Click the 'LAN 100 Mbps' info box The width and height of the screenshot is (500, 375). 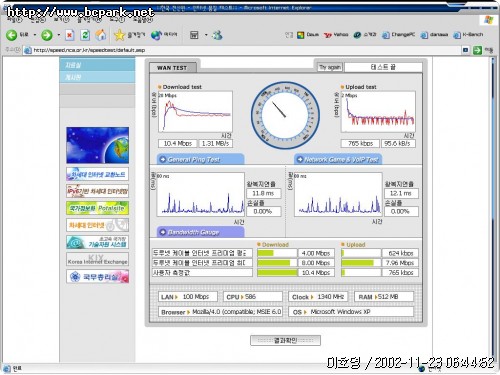[188, 297]
